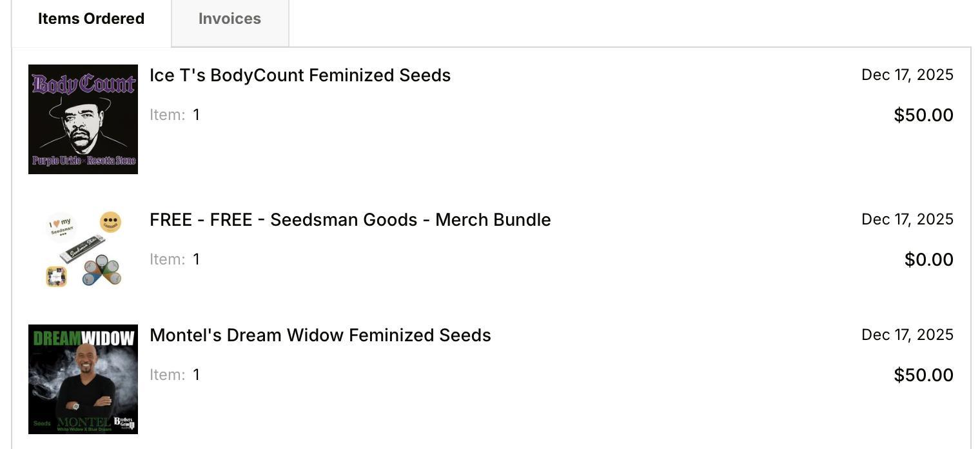Click the Cannabis smiley badge in Merch image
The height and width of the screenshot is (449, 980).
(110, 222)
